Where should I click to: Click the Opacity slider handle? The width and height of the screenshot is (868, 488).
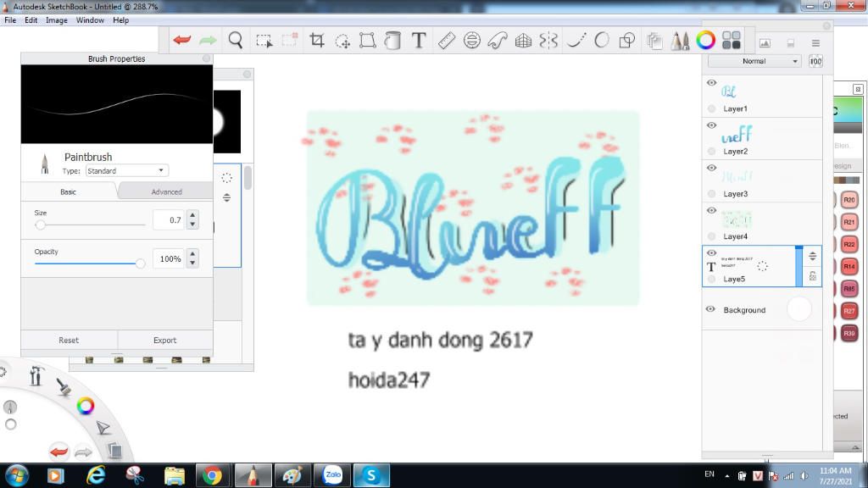coord(140,264)
